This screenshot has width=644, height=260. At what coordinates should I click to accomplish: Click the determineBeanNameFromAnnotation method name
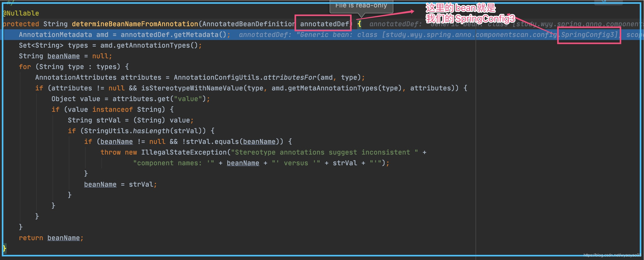135,24
